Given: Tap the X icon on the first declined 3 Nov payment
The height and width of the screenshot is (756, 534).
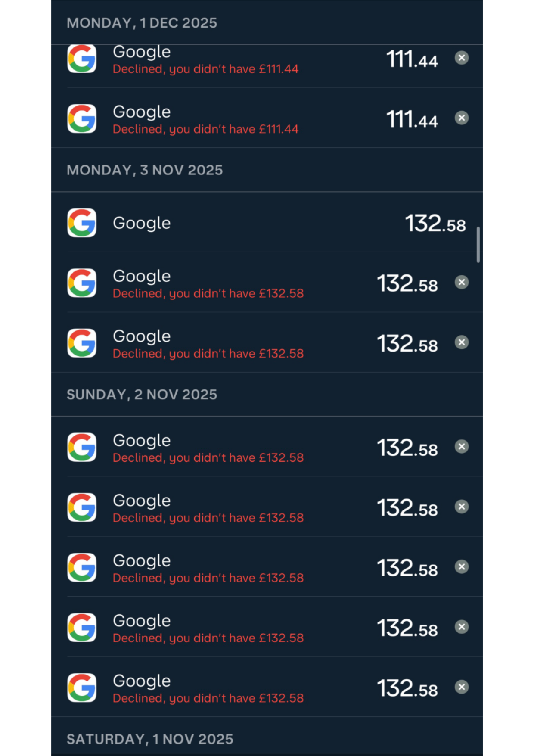Looking at the screenshot, I should pos(462,283).
